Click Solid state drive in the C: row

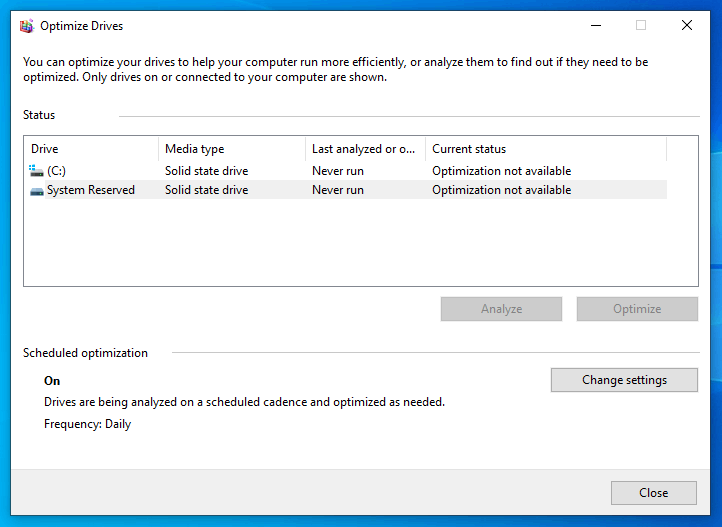coord(206,171)
